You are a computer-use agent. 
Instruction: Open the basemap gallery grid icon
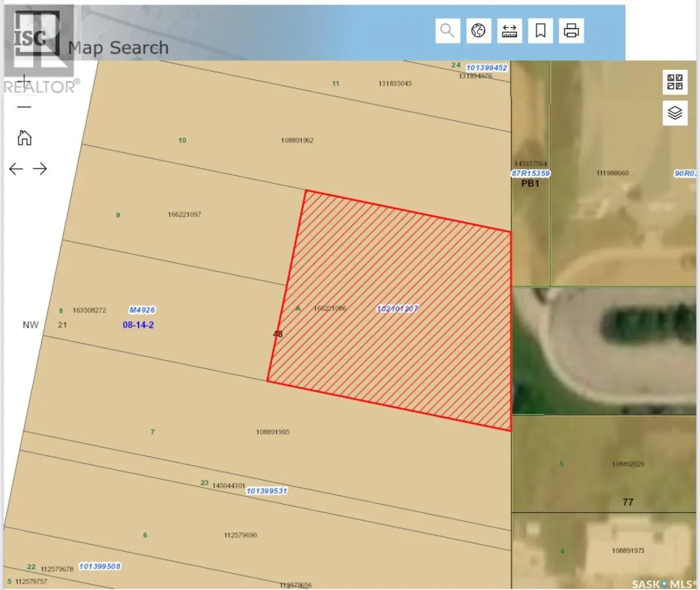coord(674,82)
